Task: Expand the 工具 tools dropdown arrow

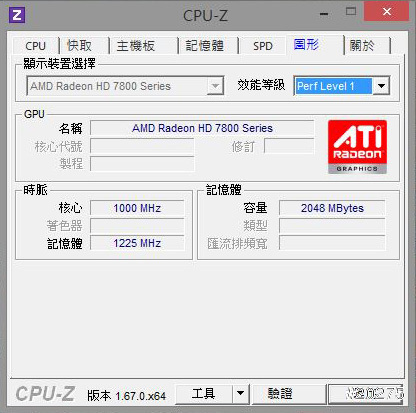Action: pyautogui.click(x=240, y=394)
